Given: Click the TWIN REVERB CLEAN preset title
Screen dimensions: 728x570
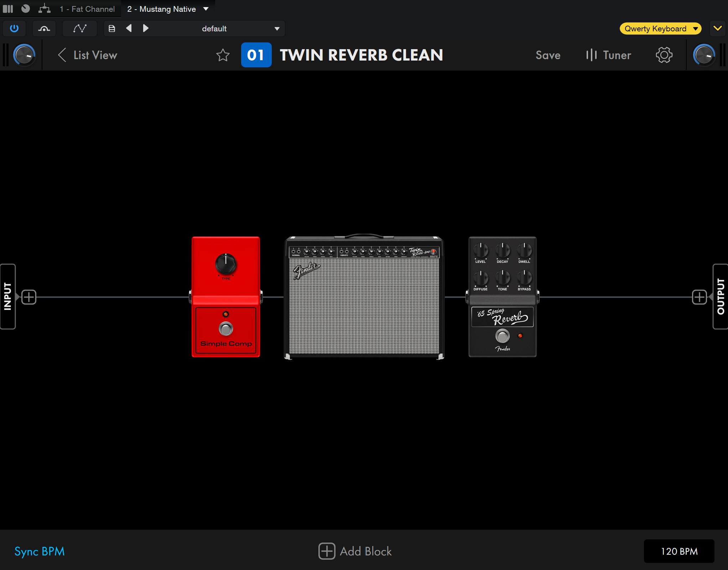Looking at the screenshot, I should (x=361, y=55).
